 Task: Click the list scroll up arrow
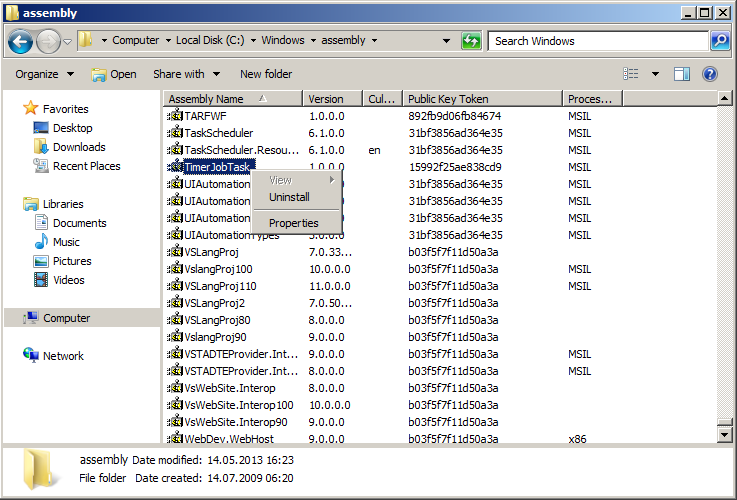724,98
